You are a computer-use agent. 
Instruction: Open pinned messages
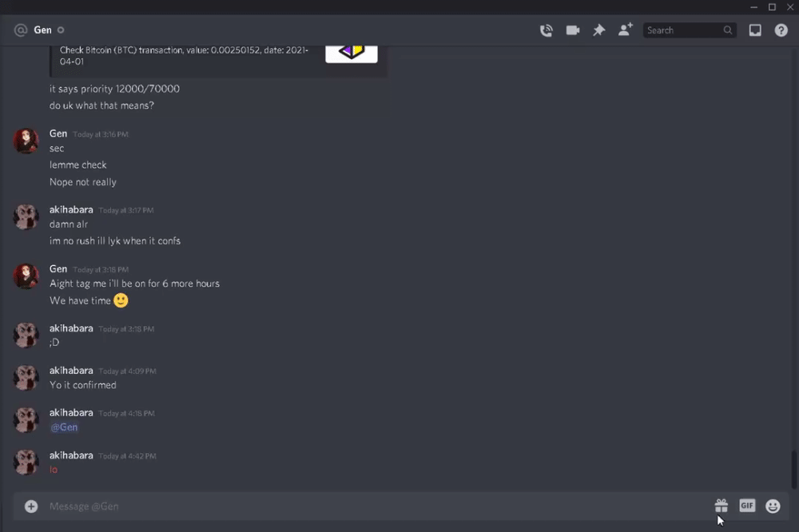point(598,30)
